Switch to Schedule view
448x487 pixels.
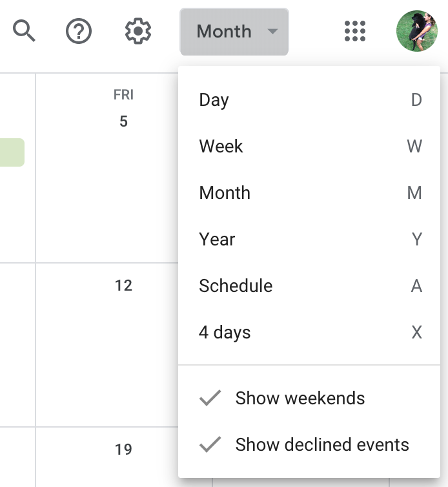pos(236,286)
